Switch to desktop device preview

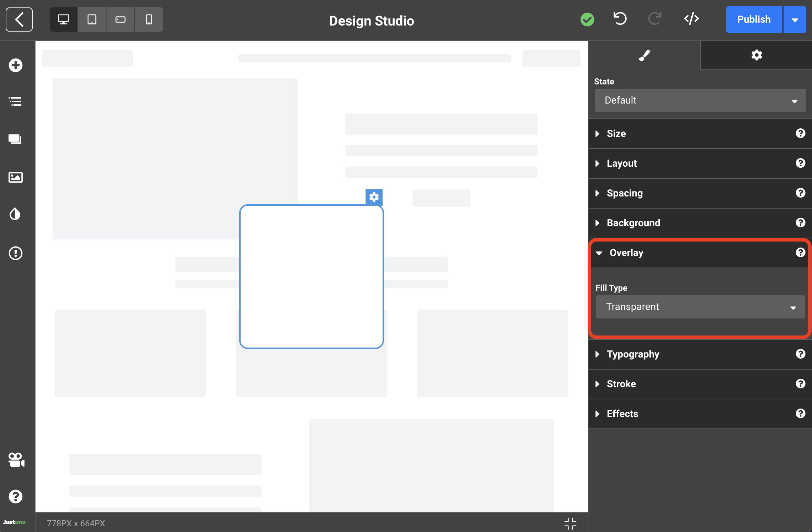click(x=64, y=20)
